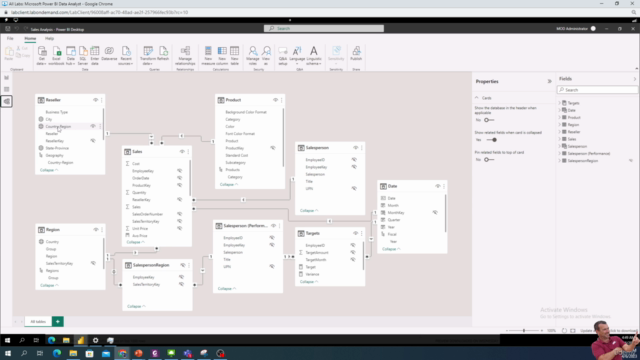Collapse the Salesperson table card
The width and height of the screenshot is (640, 360).
(309, 211)
